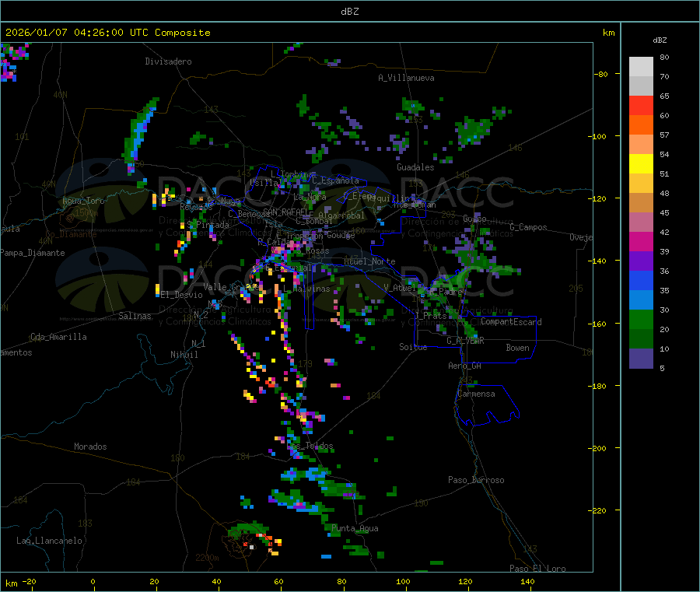Screen dimensions: 700x592
Task: Click the '-220' y-axis tick label
Action: tap(600, 511)
